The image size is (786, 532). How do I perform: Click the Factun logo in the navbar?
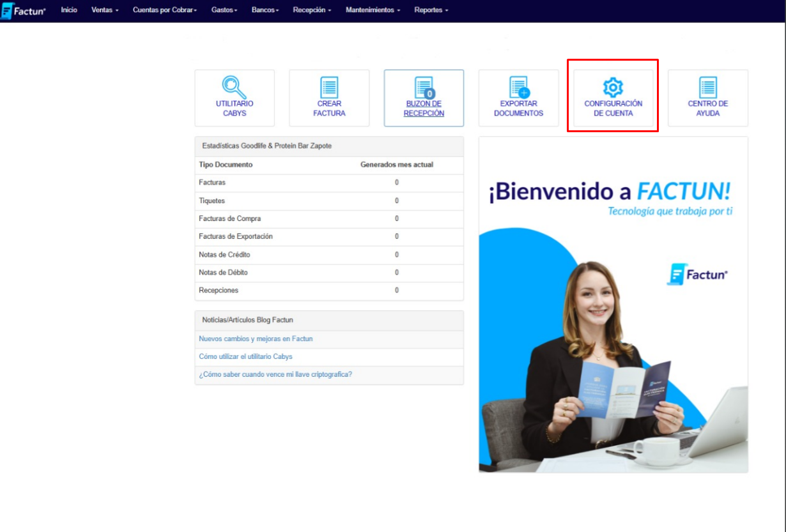(x=24, y=11)
